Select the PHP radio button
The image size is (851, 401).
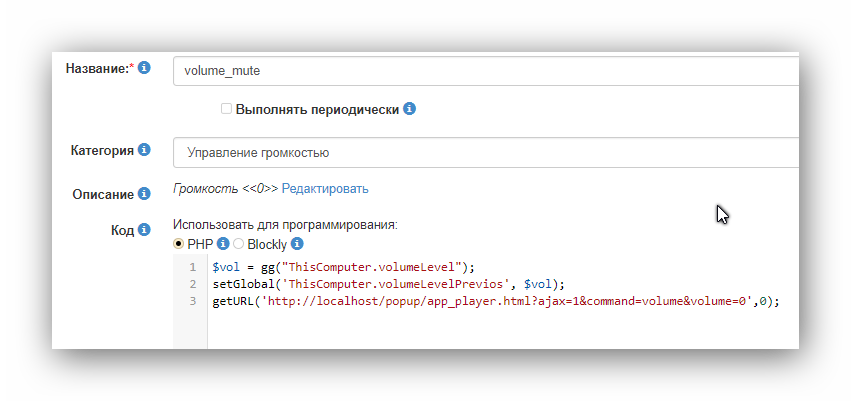coord(179,244)
